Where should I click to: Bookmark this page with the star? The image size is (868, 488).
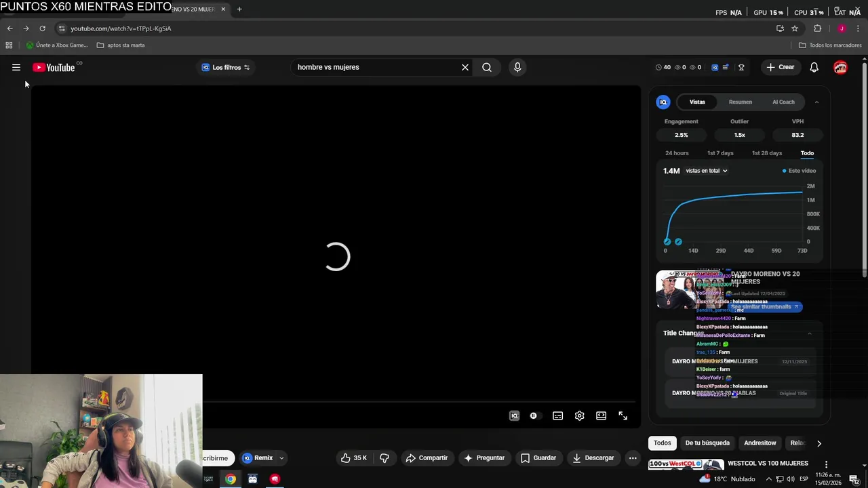(795, 28)
